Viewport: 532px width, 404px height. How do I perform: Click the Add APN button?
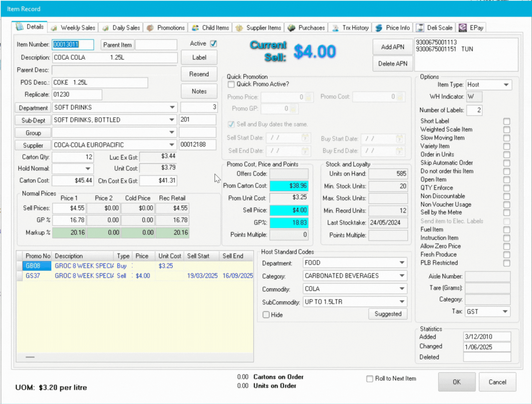[x=393, y=47]
